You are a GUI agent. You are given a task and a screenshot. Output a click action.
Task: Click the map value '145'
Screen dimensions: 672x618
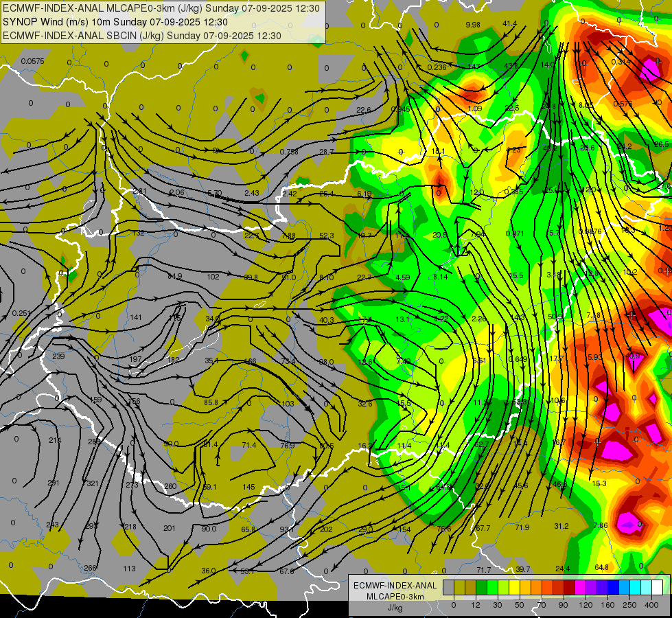click(x=248, y=487)
